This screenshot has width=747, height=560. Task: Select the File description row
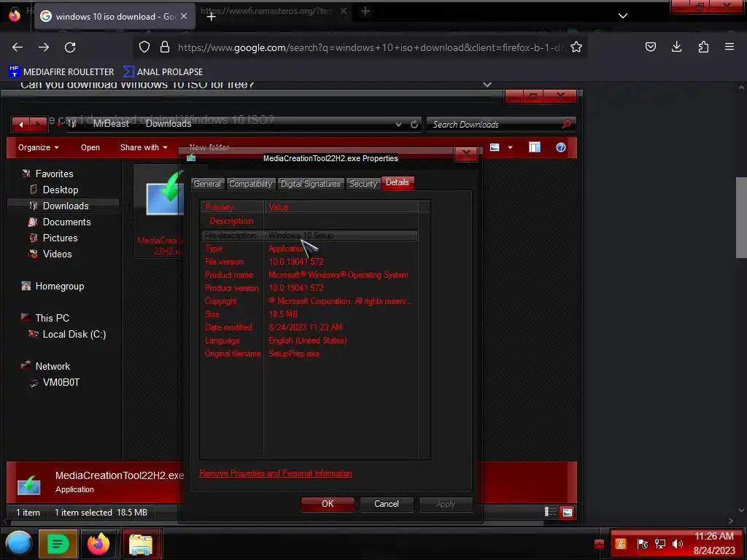tap(309, 236)
